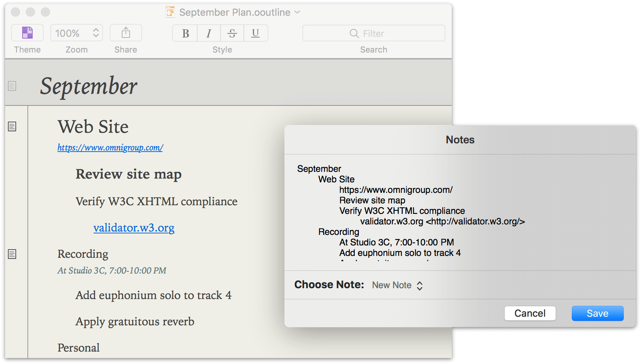This screenshot has width=641, height=364.
Task: Open the Theme picker icon
Action: point(27,33)
